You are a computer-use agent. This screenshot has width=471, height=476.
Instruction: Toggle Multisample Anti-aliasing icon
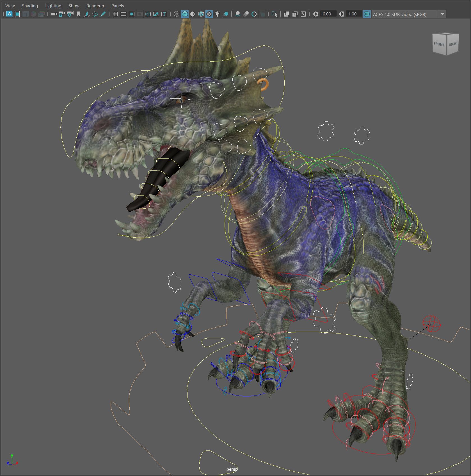tap(254, 14)
